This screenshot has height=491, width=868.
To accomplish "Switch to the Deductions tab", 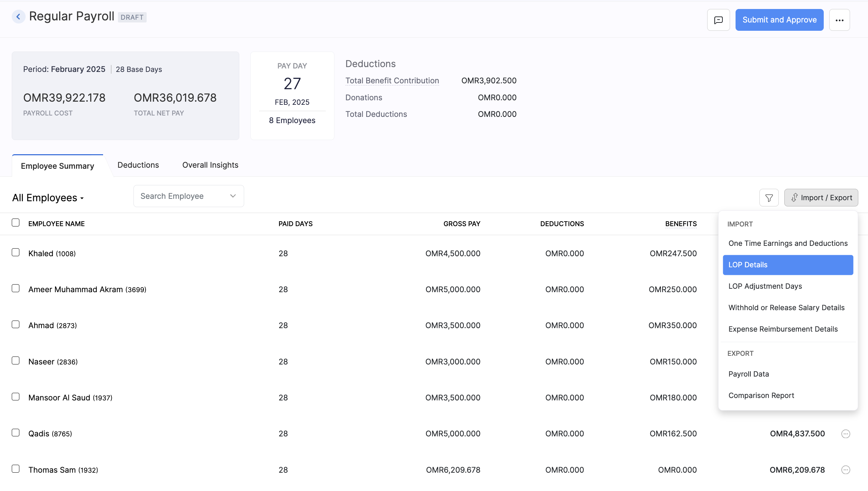I will point(138,165).
